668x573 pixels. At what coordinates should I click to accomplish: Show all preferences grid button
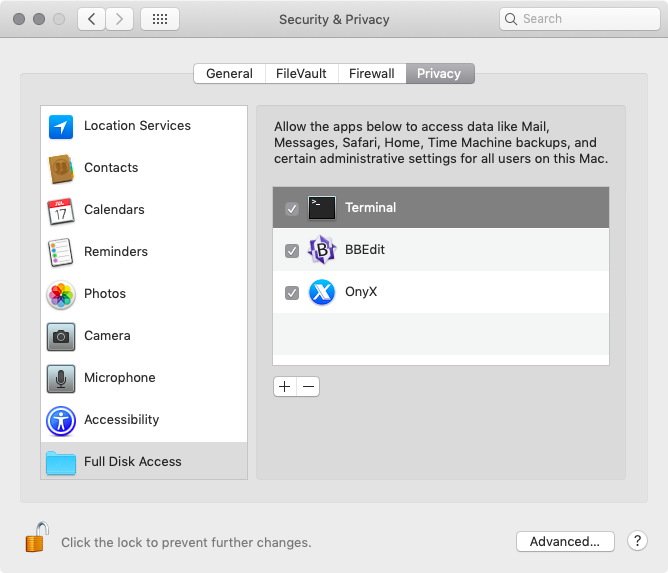click(x=160, y=19)
